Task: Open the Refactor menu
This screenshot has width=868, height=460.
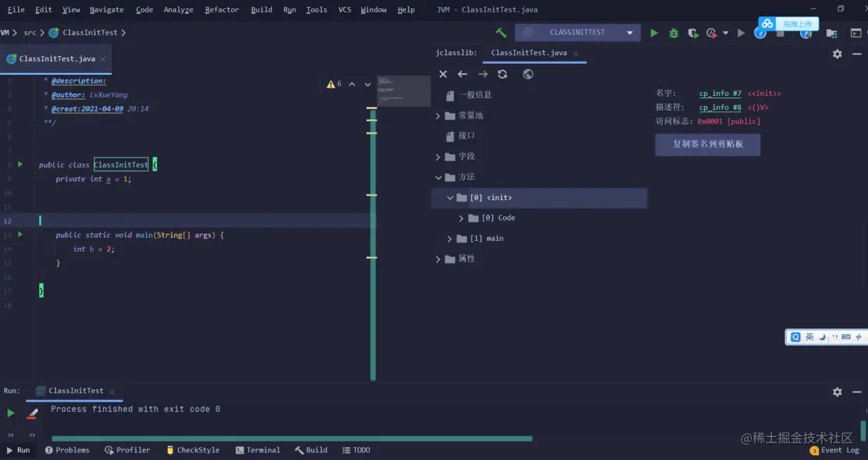Action: pyautogui.click(x=221, y=10)
